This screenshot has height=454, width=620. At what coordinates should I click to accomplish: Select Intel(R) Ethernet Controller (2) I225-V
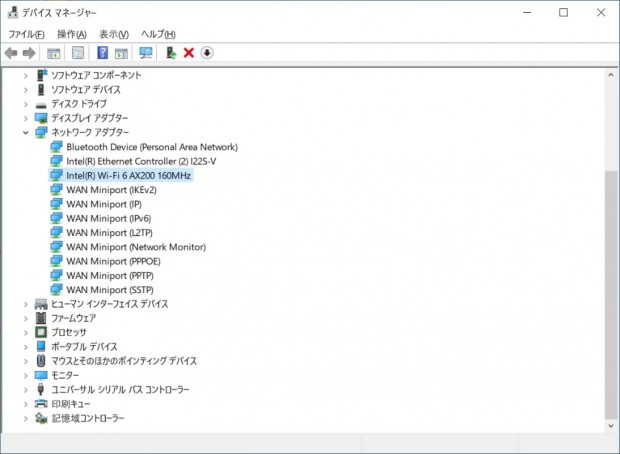tap(141, 161)
